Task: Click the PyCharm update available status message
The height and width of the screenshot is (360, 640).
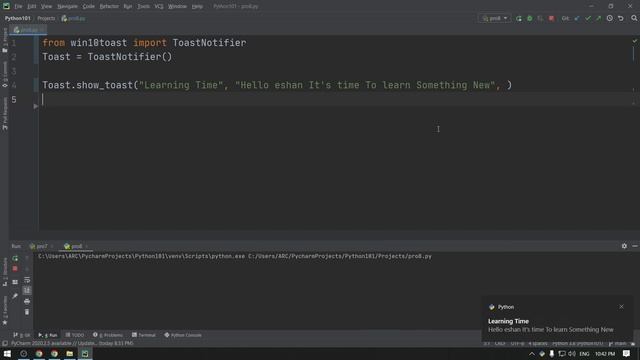Action: [x=72, y=343]
